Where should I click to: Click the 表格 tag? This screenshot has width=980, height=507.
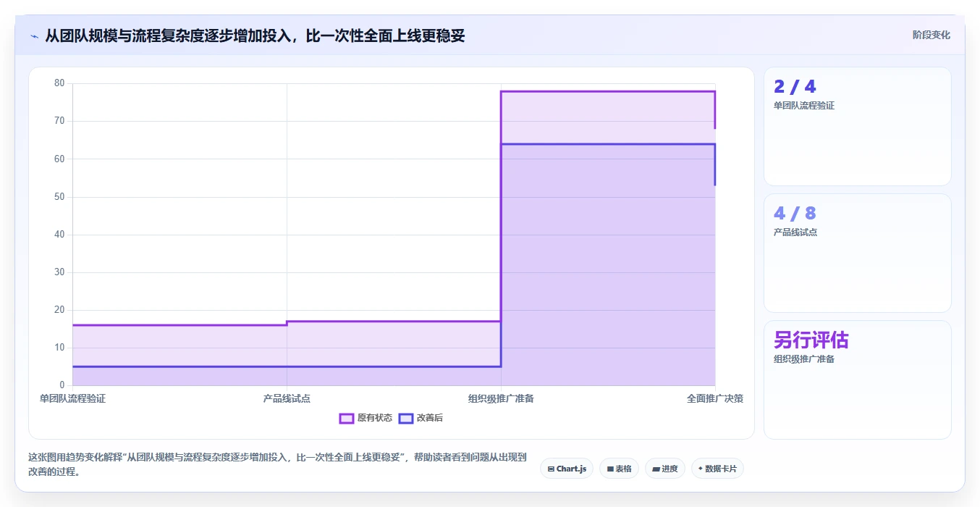(x=619, y=469)
